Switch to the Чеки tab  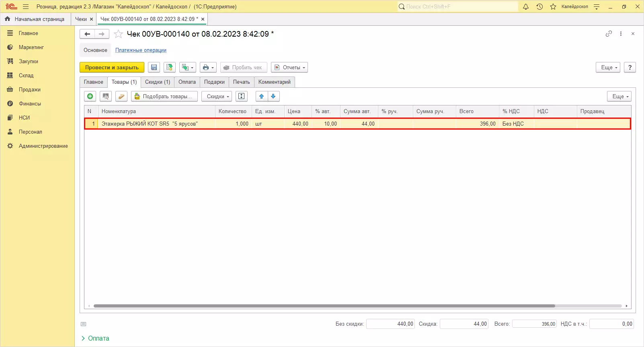tap(81, 19)
